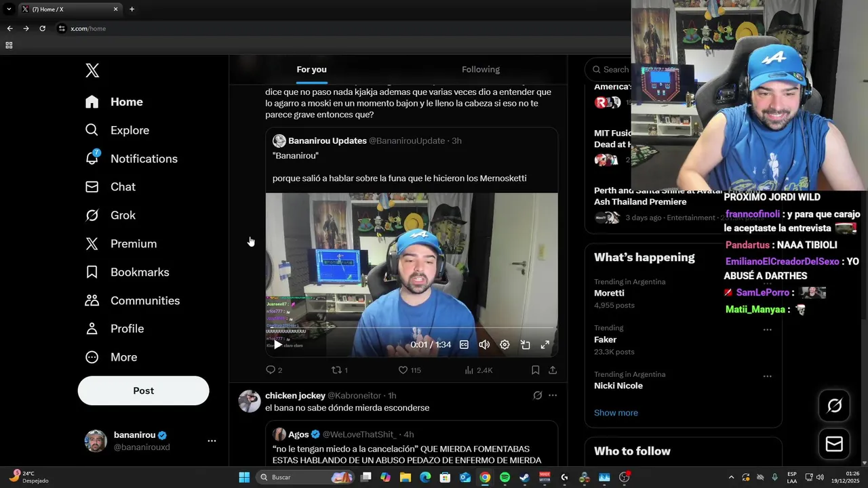868x488 pixels.
Task: Open the tab search dropdown arrow
Action: [x=9, y=9]
